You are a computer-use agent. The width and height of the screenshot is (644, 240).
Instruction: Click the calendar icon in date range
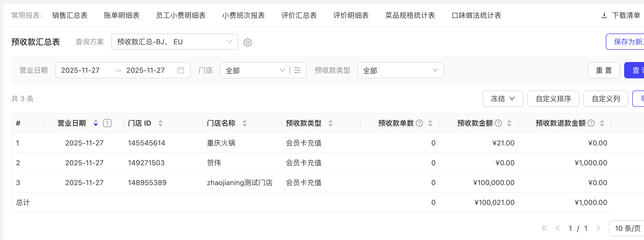[x=181, y=70]
